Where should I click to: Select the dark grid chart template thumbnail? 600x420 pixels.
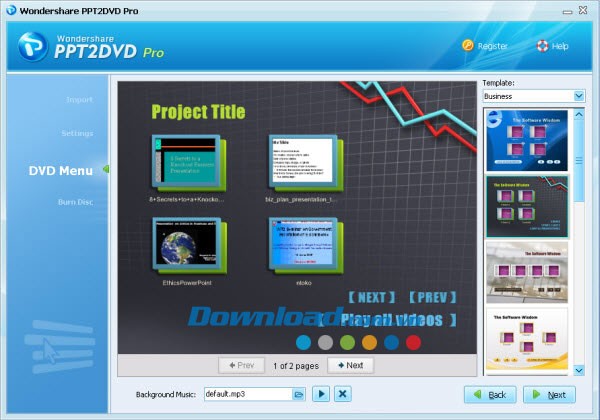527,207
